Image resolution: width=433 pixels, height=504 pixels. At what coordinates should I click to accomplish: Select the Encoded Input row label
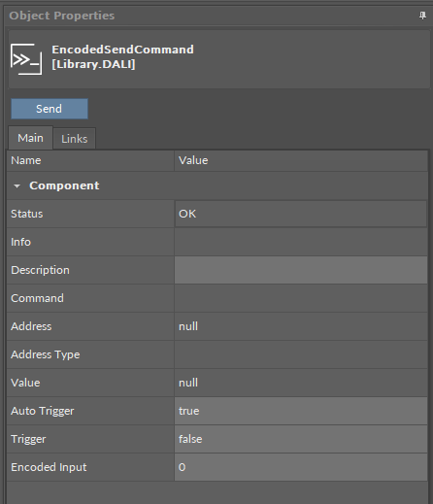pyautogui.click(x=49, y=467)
